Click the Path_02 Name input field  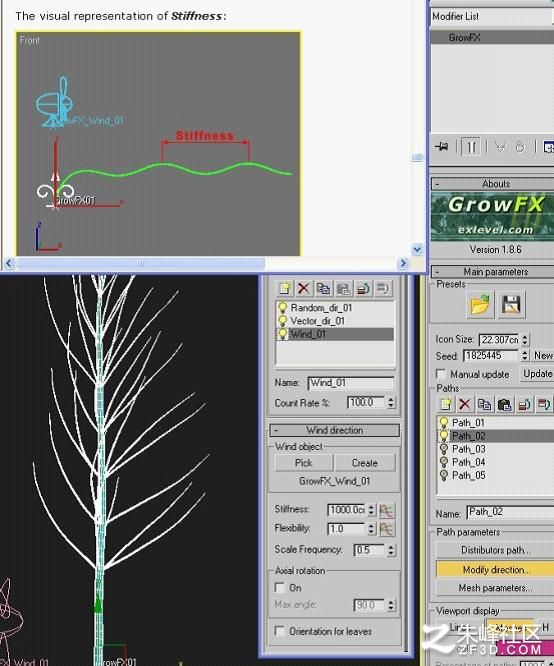click(511, 513)
